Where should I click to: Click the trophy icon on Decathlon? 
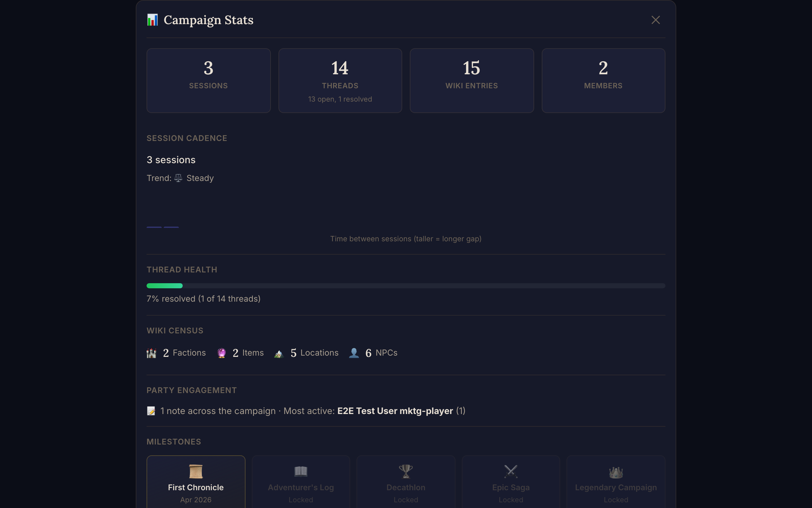pos(406,471)
